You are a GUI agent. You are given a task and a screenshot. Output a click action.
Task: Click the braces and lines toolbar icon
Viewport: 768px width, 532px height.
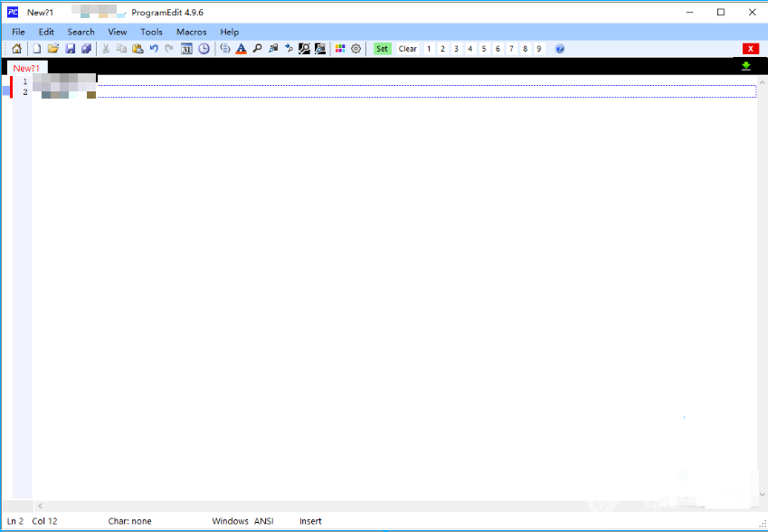tap(225, 49)
